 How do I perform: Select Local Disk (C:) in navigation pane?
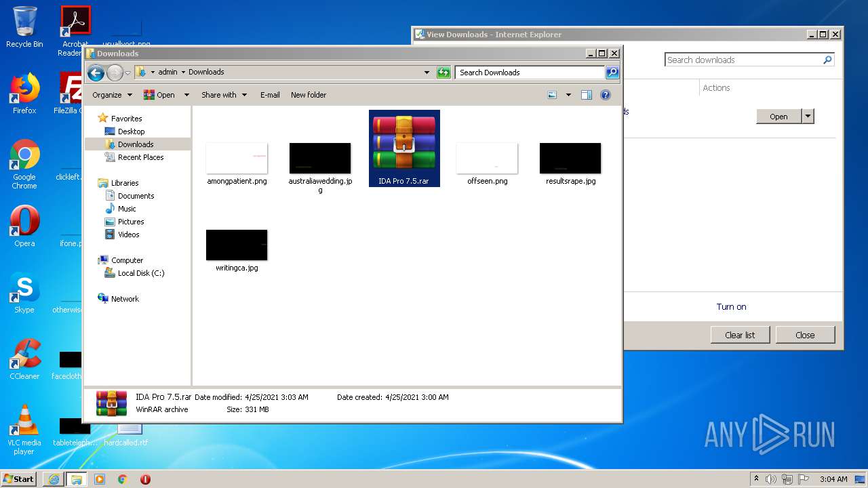[141, 273]
